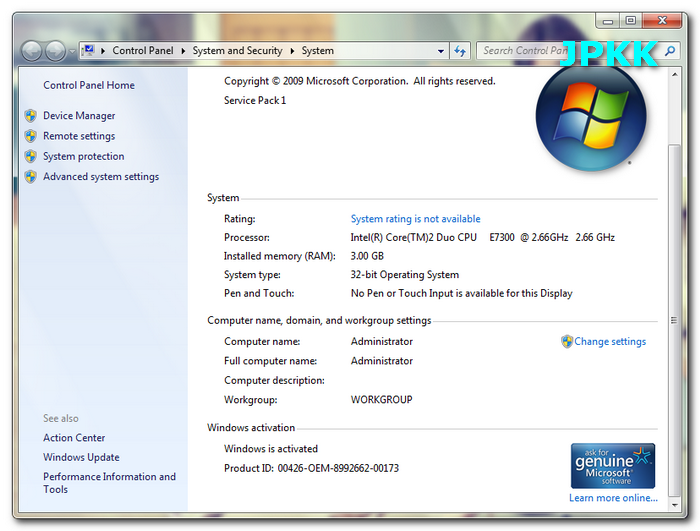Click the Windows logo orb image
700x531 pixels.
point(591,118)
